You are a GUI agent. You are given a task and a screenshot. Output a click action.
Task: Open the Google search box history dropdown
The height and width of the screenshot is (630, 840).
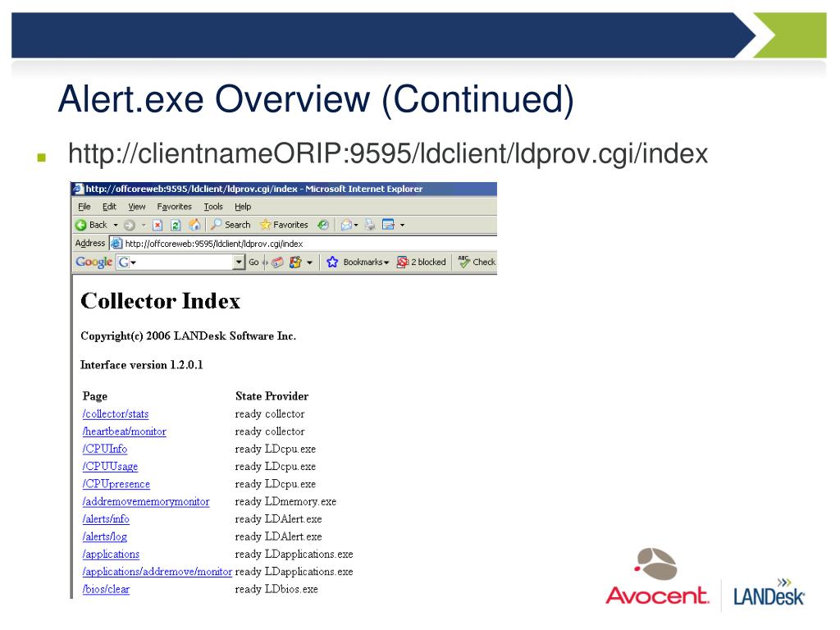click(239, 262)
